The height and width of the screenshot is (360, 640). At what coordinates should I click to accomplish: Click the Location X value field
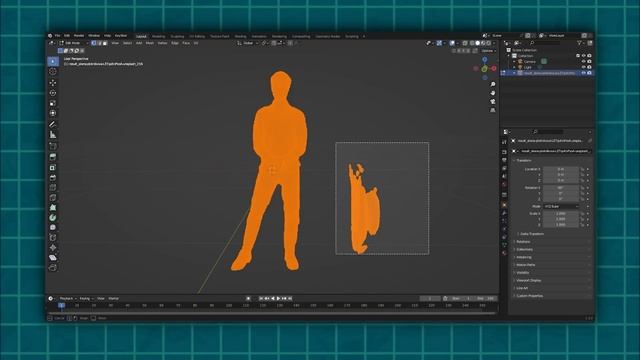pyautogui.click(x=561, y=169)
